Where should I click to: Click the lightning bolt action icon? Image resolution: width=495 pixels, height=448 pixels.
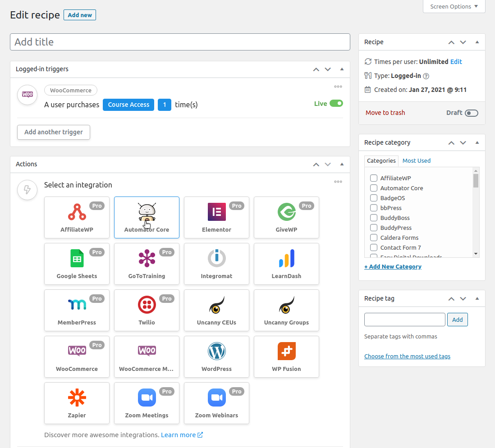click(27, 190)
